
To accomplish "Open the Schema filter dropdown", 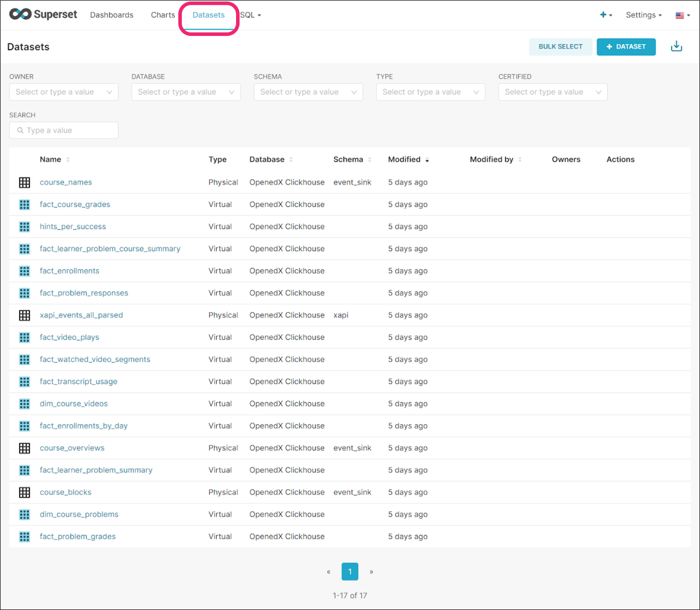I will tap(308, 92).
